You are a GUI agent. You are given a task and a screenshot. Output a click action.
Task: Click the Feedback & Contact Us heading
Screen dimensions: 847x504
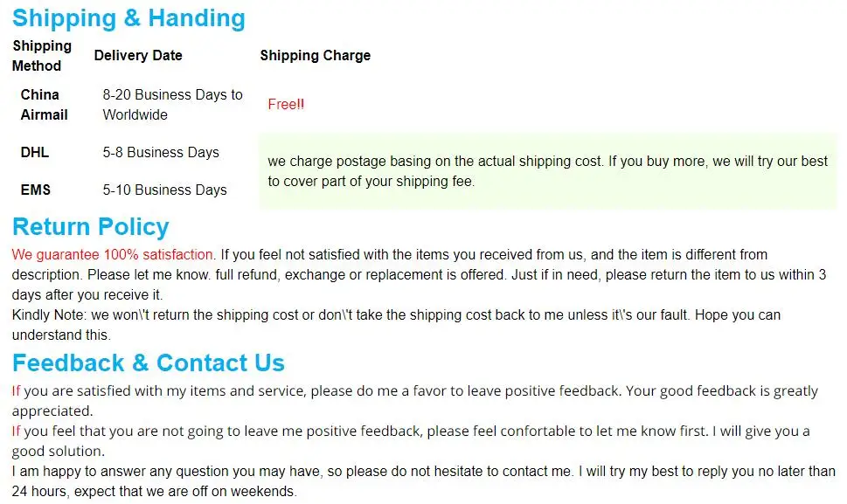(148, 362)
